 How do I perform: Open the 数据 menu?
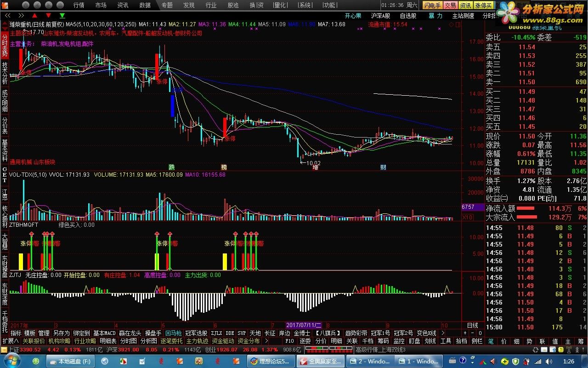click(x=145, y=5)
